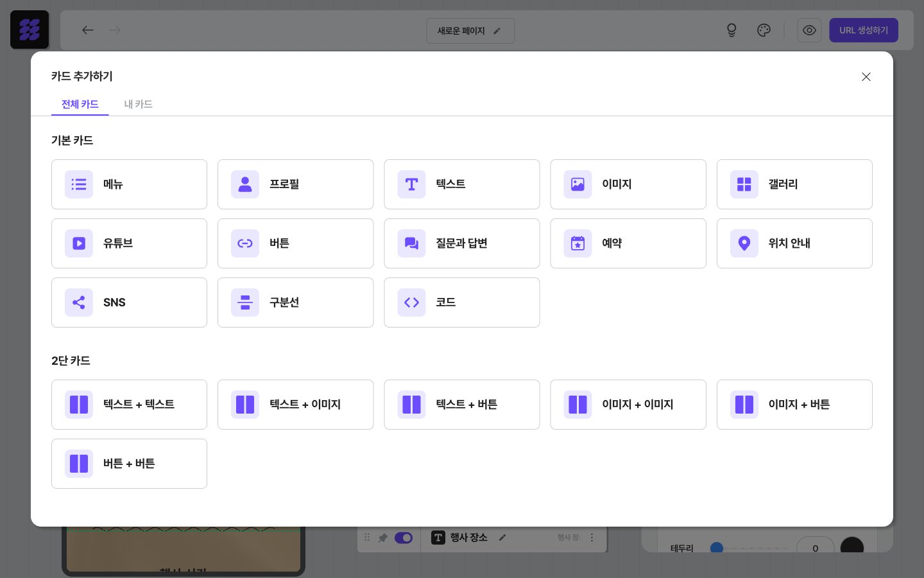The height and width of the screenshot is (578, 924).
Task: Open the palette theme icon
Action: coord(764,30)
